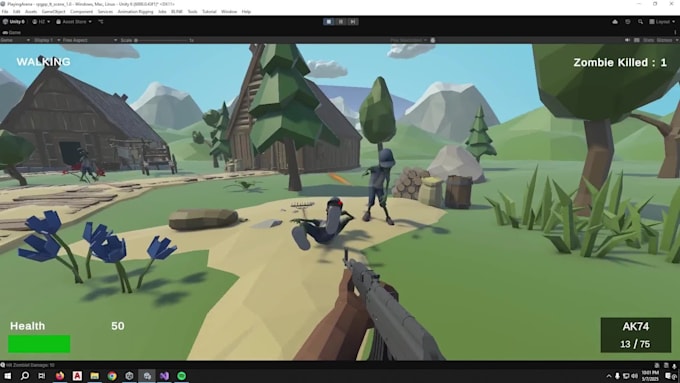Open the Edit menu
Image resolution: width=680 pixels, height=383 pixels.
pos(16,12)
